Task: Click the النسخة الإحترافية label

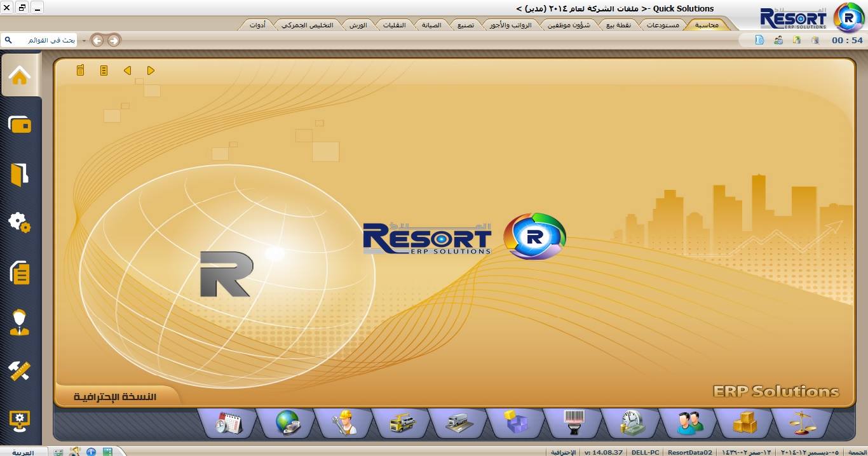Action: pyautogui.click(x=115, y=397)
